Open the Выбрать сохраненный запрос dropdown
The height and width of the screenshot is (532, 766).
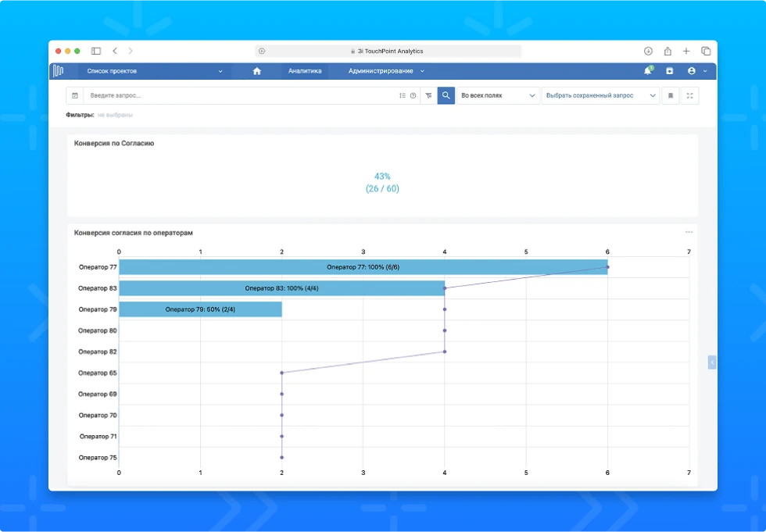coord(600,95)
